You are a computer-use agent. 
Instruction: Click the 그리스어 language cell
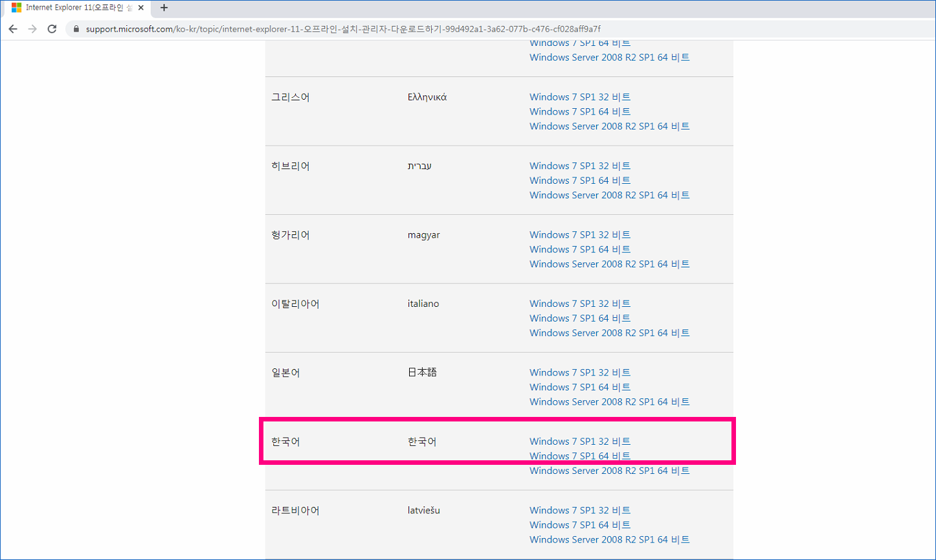click(291, 97)
